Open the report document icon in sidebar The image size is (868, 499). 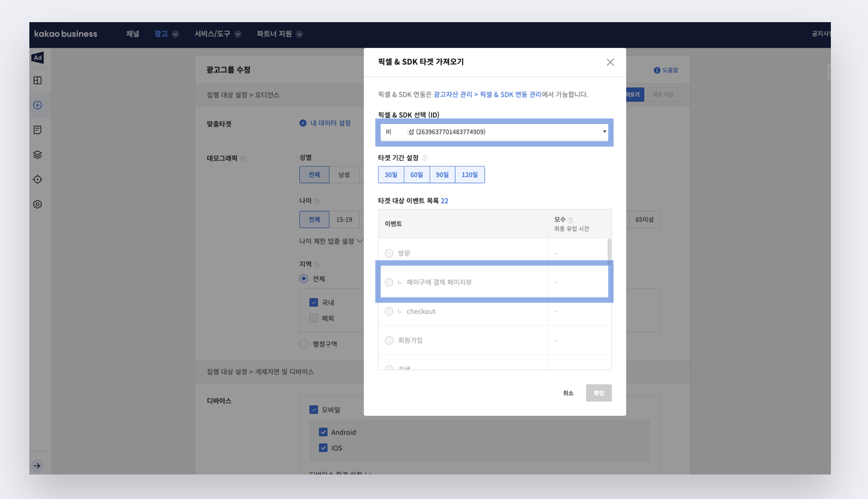pos(38,130)
